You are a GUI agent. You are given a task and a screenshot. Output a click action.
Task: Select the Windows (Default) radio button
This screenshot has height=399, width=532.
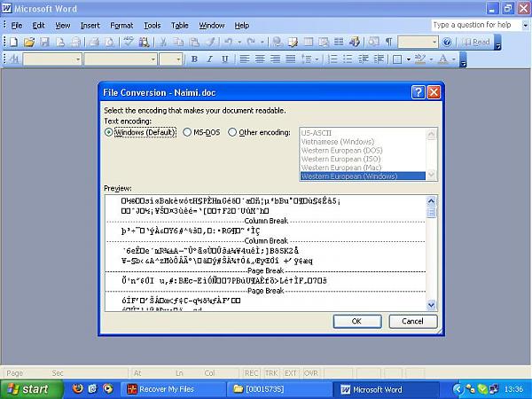(108, 132)
